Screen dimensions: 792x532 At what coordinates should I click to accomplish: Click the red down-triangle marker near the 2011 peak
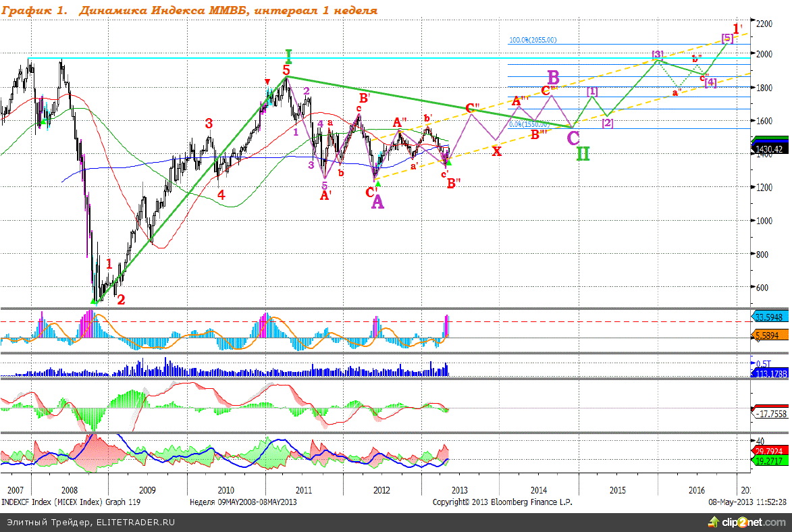[x=268, y=82]
